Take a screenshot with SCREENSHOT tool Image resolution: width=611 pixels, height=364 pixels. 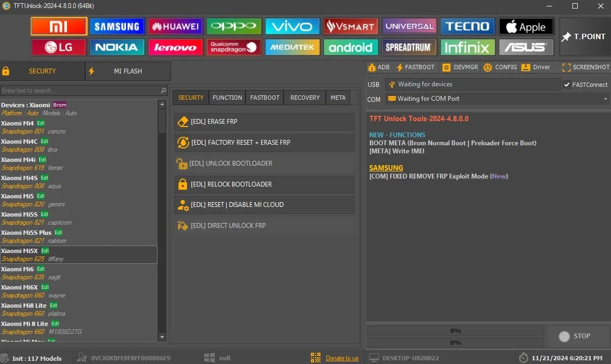click(x=586, y=67)
